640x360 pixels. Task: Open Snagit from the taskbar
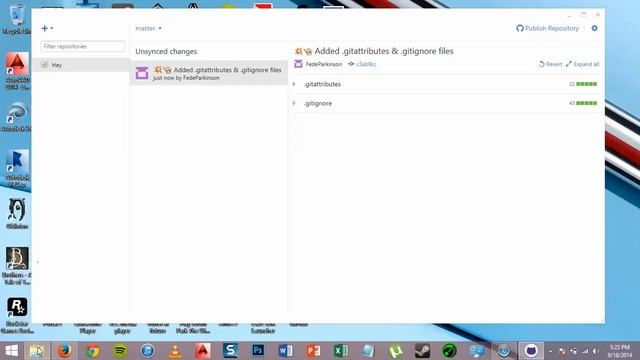pyautogui.click(x=231, y=351)
